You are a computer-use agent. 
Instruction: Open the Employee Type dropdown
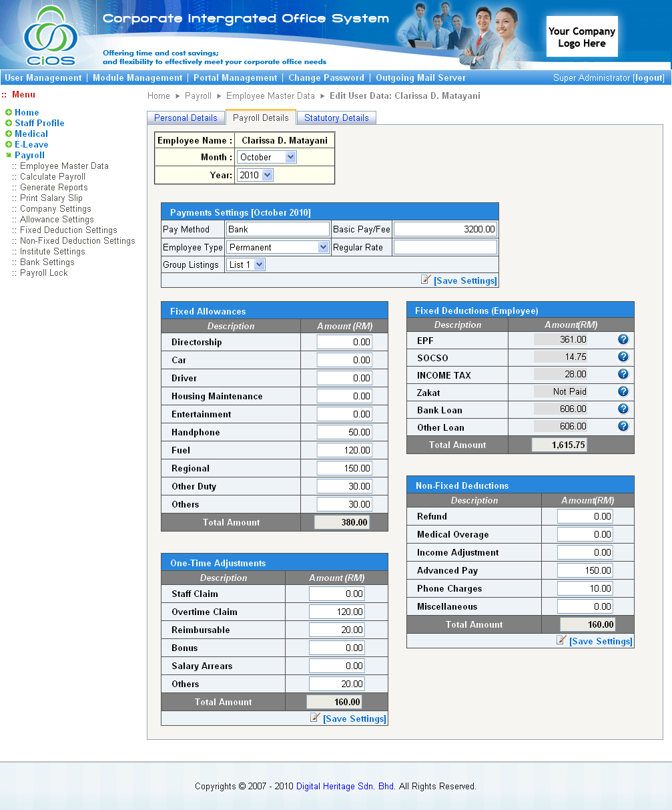tap(278, 247)
